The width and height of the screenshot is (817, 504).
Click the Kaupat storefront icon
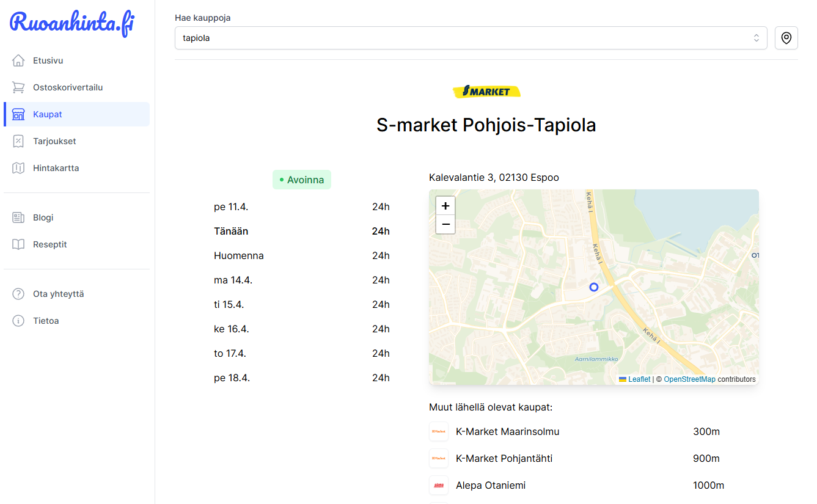[x=19, y=114]
